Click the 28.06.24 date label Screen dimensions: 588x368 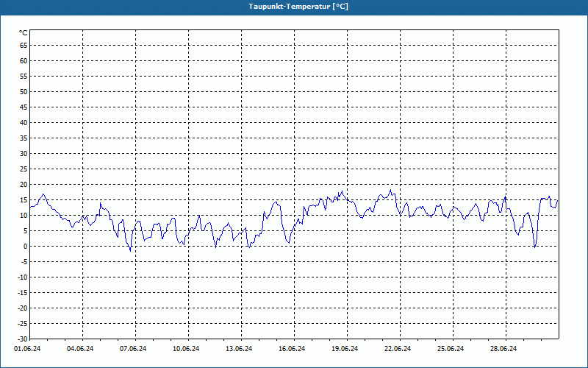(503, 349)
